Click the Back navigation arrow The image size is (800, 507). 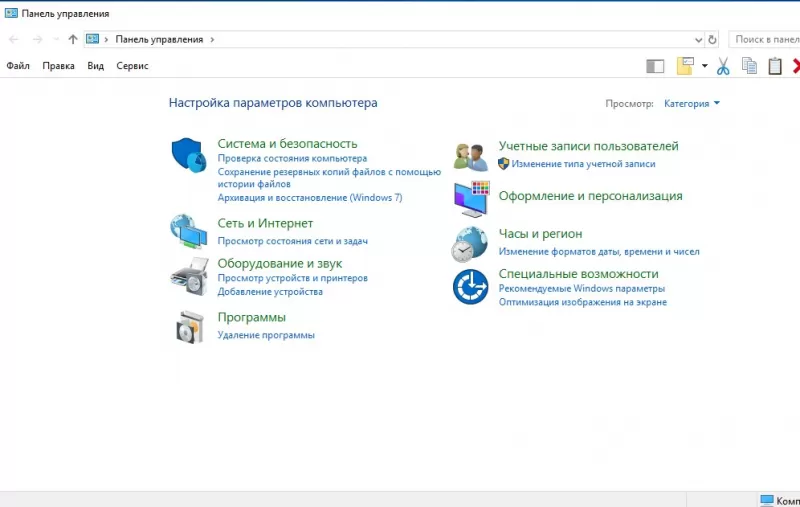pos(14,39)
